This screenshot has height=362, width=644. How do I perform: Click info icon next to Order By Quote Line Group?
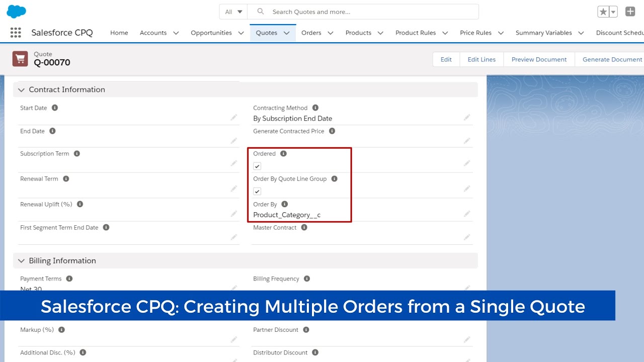335,178
